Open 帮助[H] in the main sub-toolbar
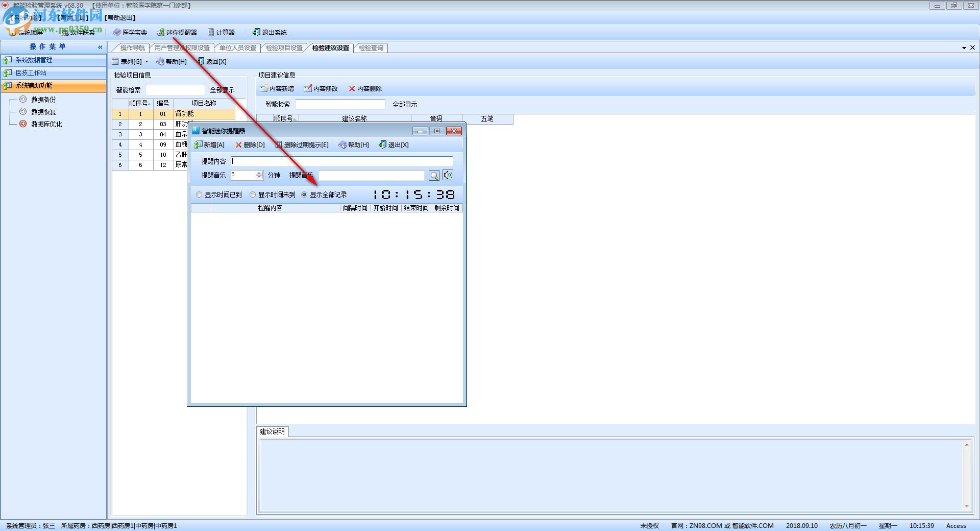This screenshot has width=980, height=531. (x=171, y=62)
